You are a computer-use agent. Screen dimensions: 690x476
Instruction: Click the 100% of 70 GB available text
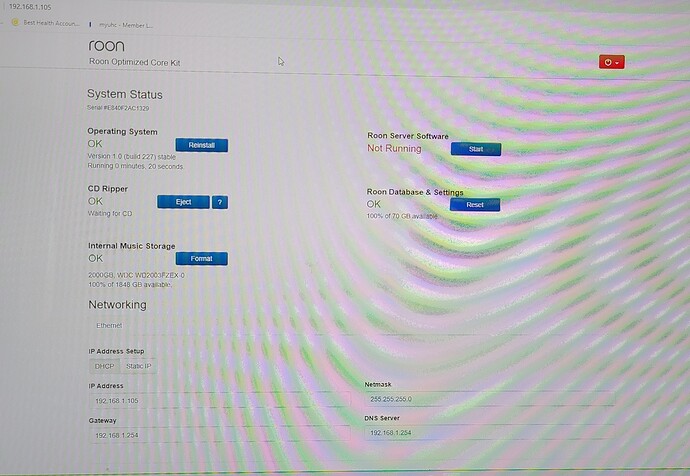(402, 216)
